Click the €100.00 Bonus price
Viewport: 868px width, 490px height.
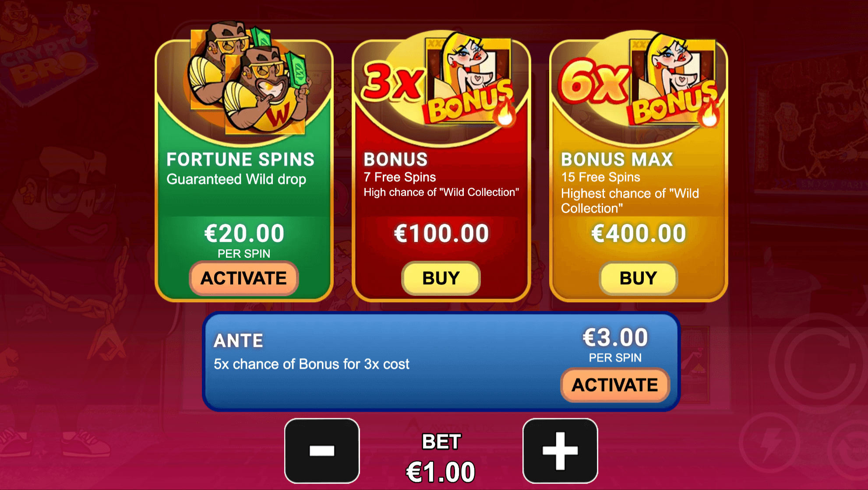click(441, 233)
